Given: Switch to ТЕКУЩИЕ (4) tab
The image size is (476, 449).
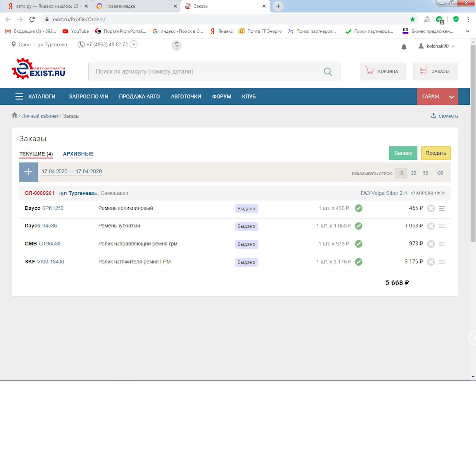Looking at the screenshot, I should 36,154.
